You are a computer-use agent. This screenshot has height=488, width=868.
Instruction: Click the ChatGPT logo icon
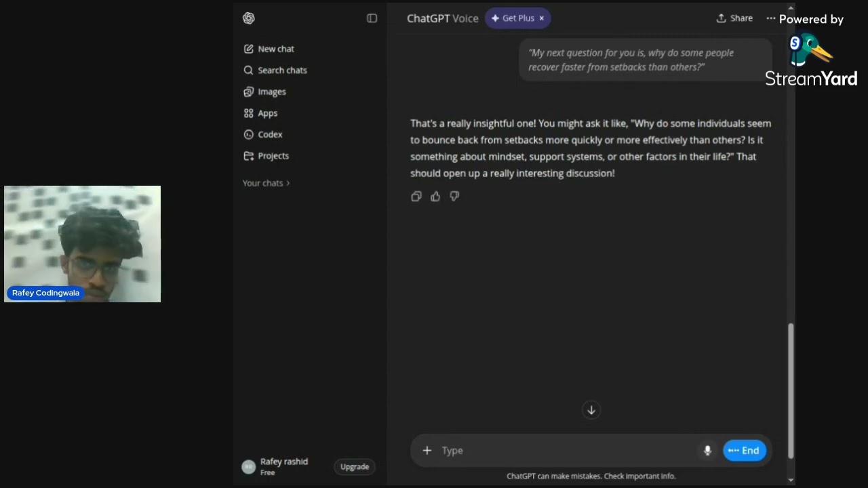249,18
